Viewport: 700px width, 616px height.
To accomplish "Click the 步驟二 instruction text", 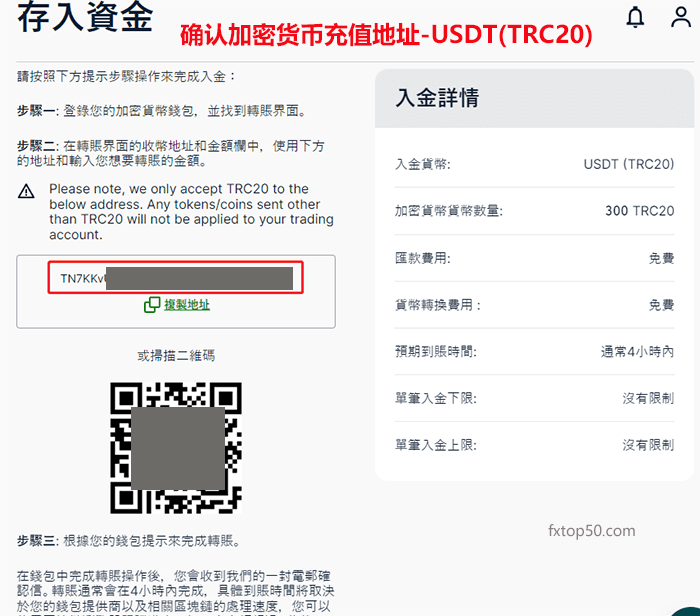I will pos(171,153).
